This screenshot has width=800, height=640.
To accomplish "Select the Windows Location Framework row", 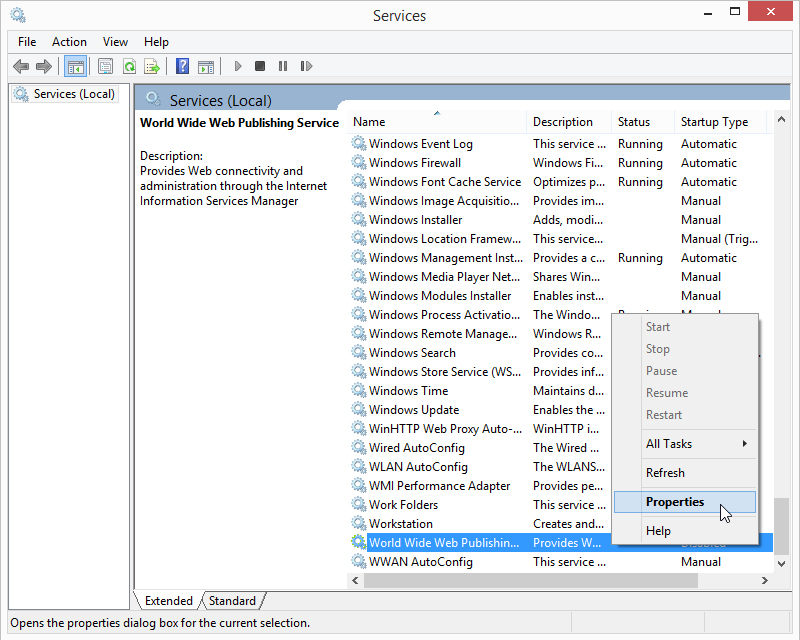I will pos(560,238).
